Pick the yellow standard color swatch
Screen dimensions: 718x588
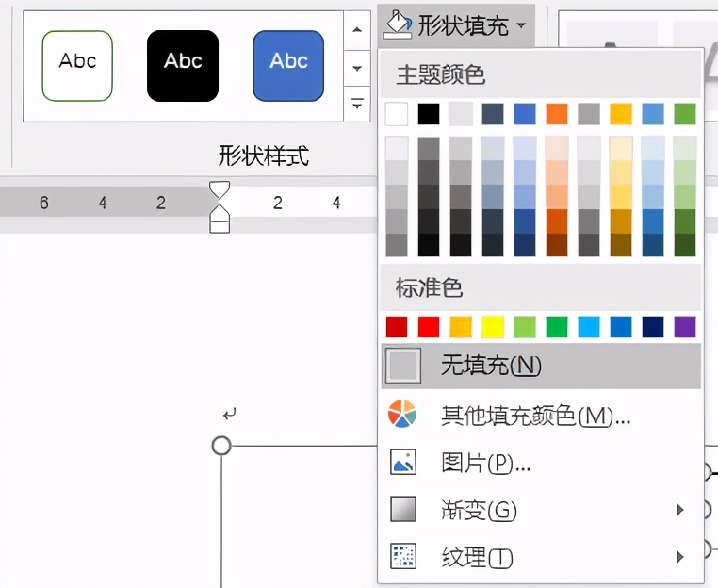pos(493,327)
